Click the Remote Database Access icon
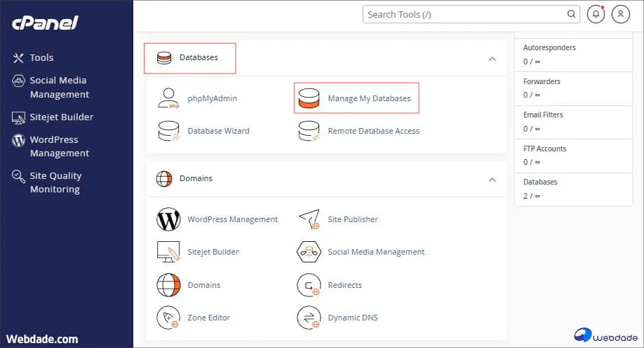The height and width of the screenshot is (348, 644). click(309, 131)
